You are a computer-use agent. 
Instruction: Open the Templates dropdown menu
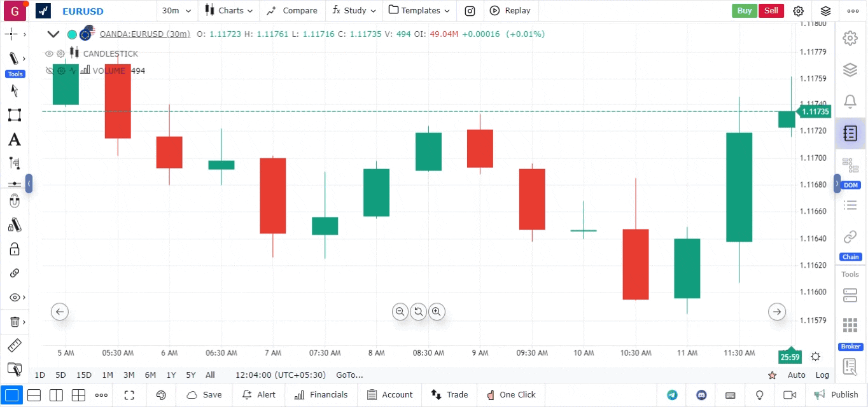pyautogui.click(x=419, y=11)
